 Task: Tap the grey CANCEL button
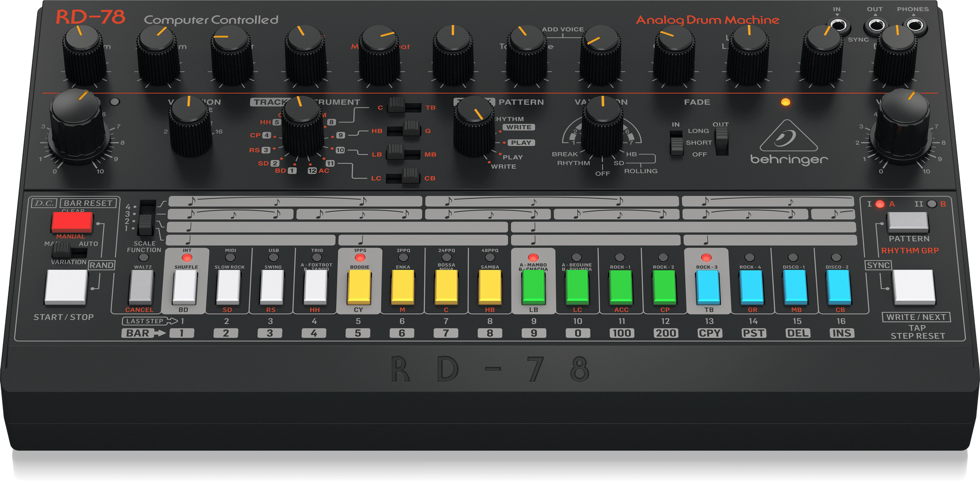[141, 287]
